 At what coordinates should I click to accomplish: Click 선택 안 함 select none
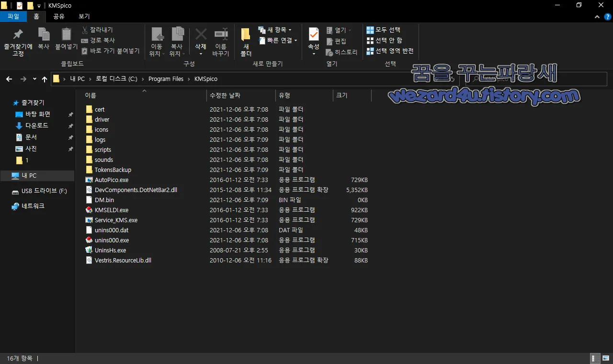point(385,40)
